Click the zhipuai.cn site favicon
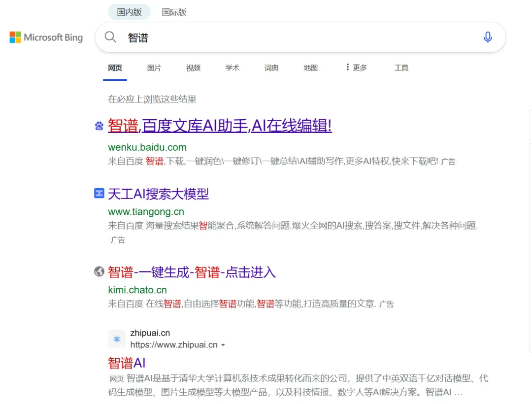 point(117,339)
